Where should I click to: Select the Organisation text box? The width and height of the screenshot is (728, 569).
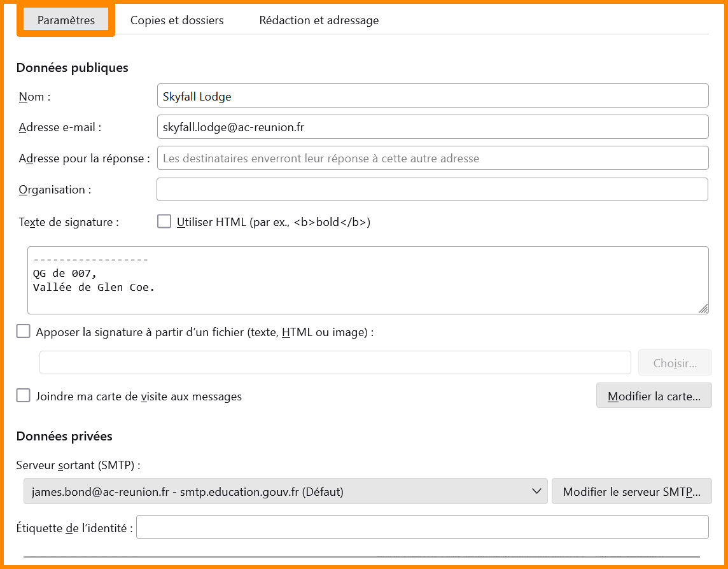432,189
